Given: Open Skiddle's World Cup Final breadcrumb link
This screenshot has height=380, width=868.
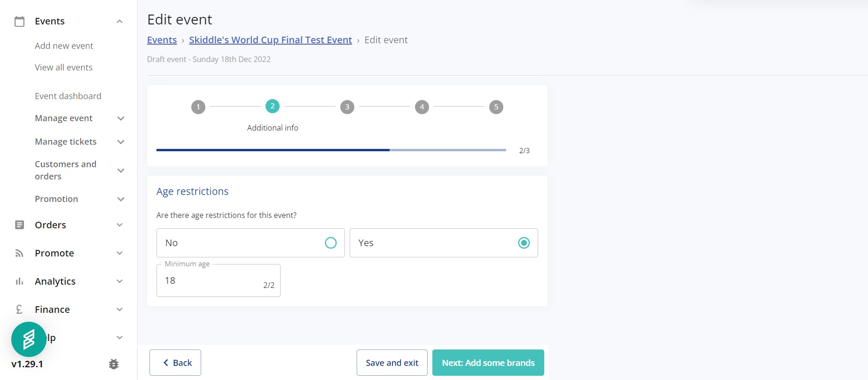Looking at the screenshot, I should tap(270, 40).
